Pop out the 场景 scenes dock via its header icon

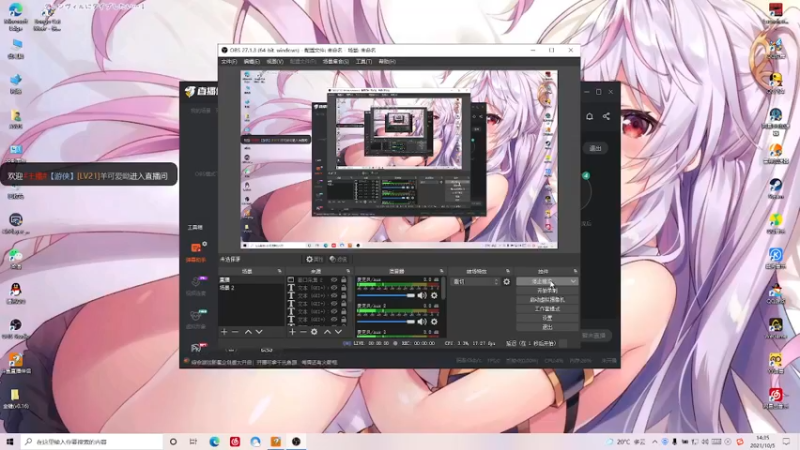coord(279,271)
